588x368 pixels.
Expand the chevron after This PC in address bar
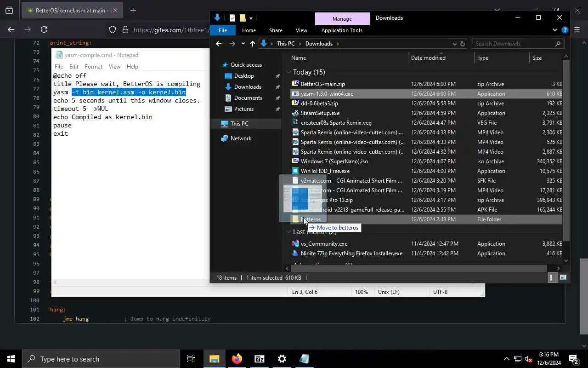[300, 44]
